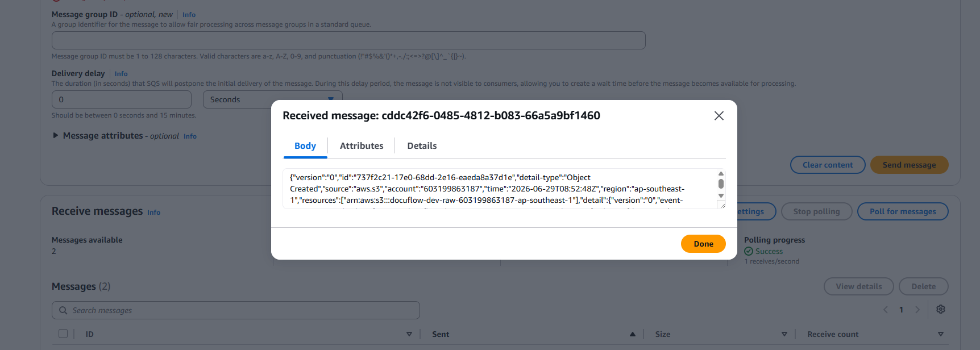980x350 pixels.
Task: Click the Done button
Action: pos(703,244)
